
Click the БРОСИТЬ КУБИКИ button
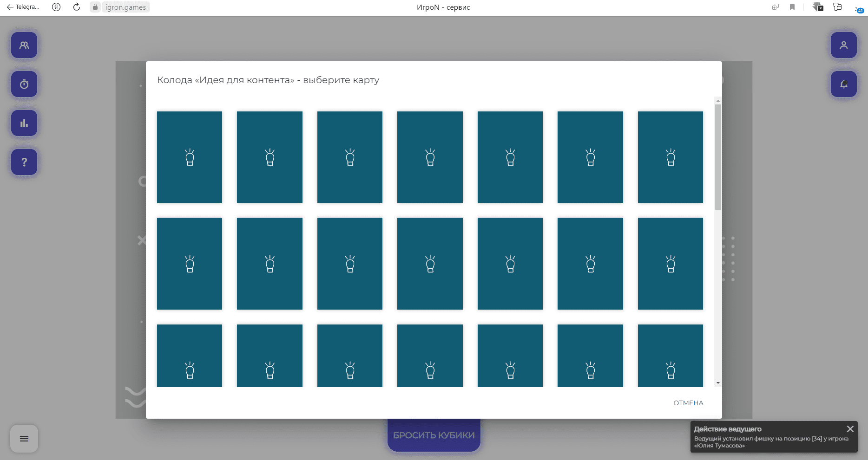tap(434, 435)
